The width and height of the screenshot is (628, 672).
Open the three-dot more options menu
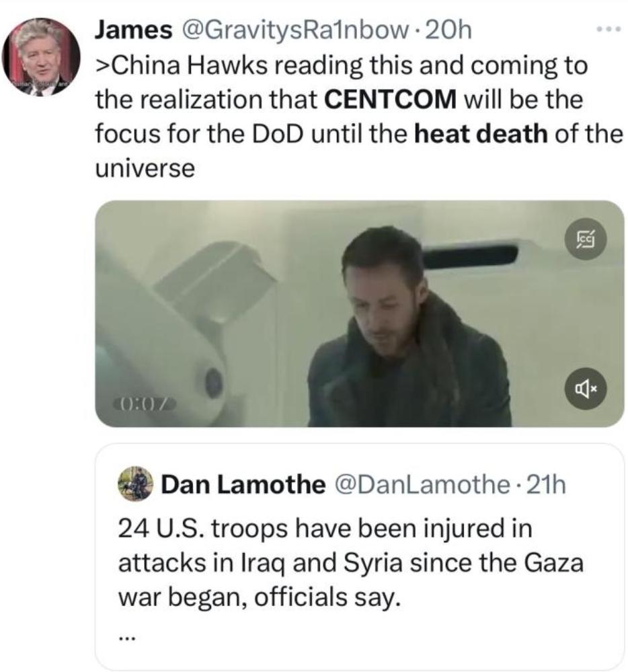coord(609,30)
